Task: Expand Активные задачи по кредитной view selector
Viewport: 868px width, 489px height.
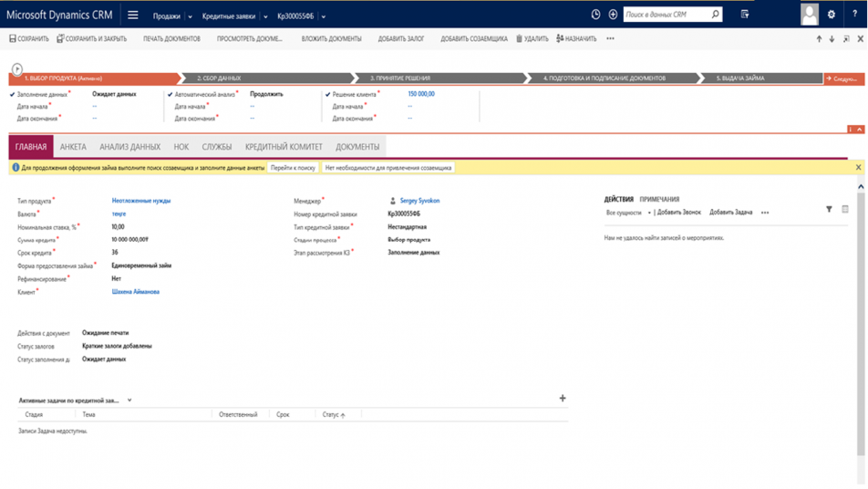Action: [129, 401]
